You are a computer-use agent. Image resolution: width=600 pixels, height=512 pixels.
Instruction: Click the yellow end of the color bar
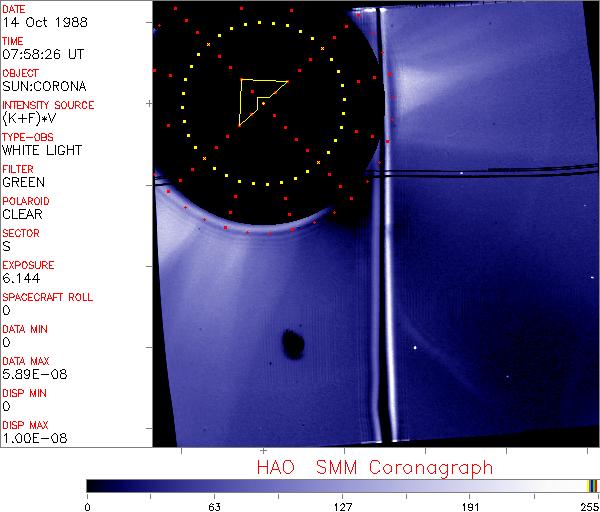[592, 485]
